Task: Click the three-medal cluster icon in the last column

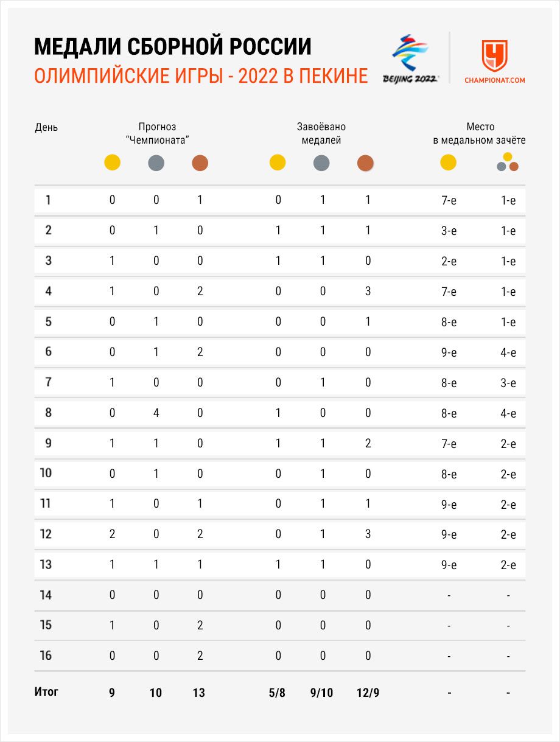Action: pyautogui.click(x=508, y=163)
